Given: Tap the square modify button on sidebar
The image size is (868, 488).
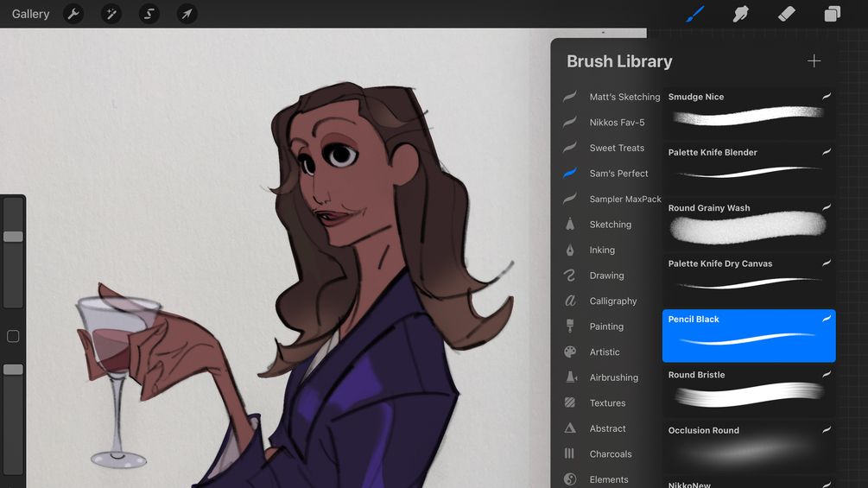Looking at the screenshot, I should point(13,336).
